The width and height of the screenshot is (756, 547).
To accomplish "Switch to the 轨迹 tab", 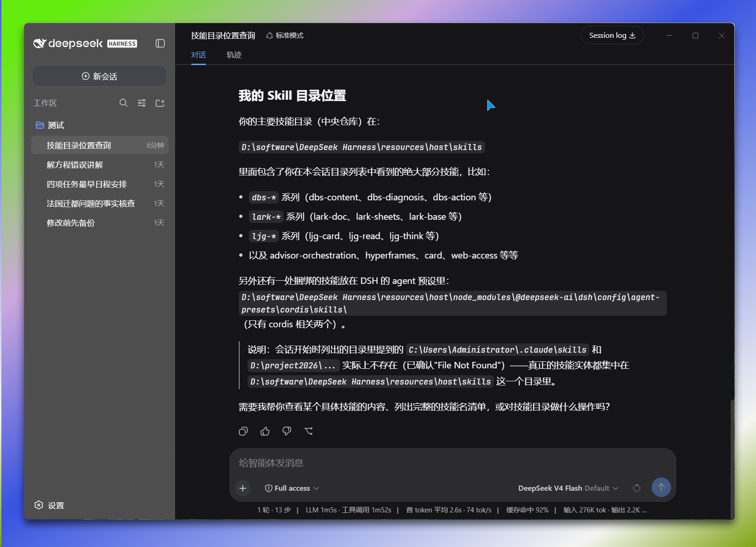I will coord(234,55).
